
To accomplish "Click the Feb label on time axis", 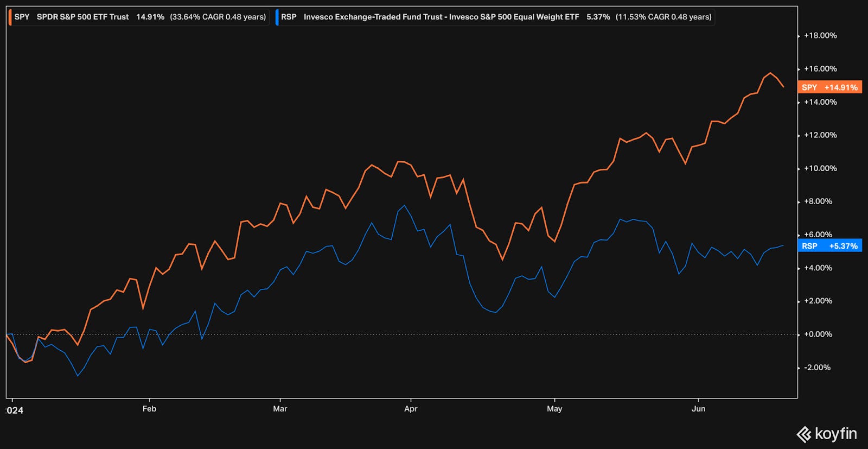I will 149,408.
